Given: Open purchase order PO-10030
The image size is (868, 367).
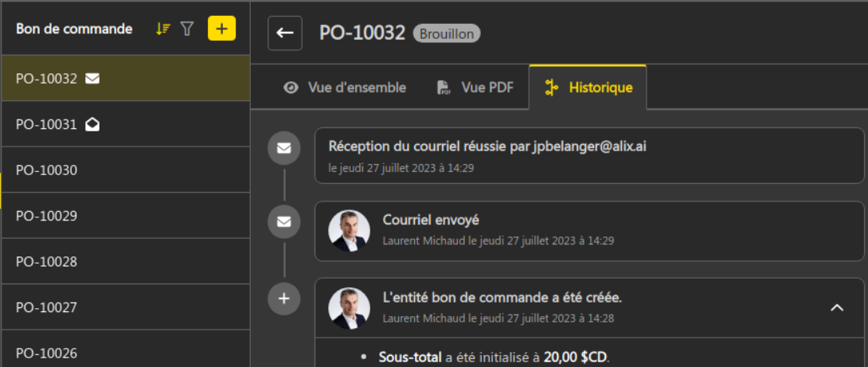Looking at the screenshot, I should pos(126,170).
